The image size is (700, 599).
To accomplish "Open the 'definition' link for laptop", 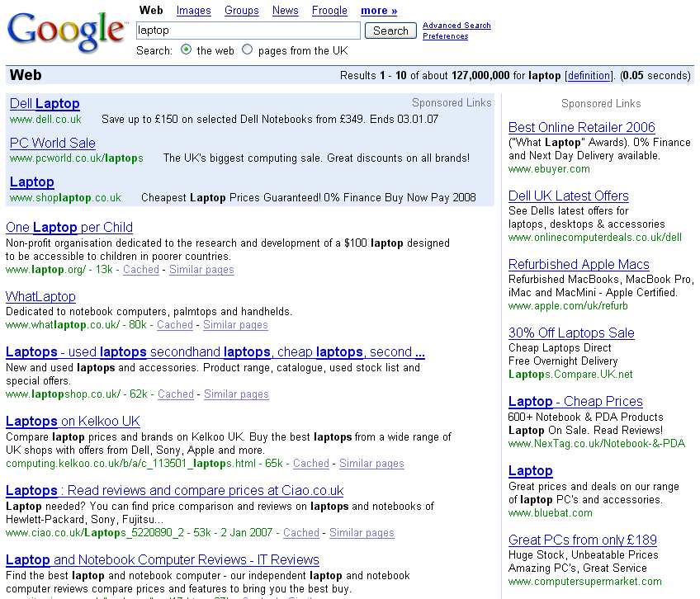I will [x=589, y=75].
